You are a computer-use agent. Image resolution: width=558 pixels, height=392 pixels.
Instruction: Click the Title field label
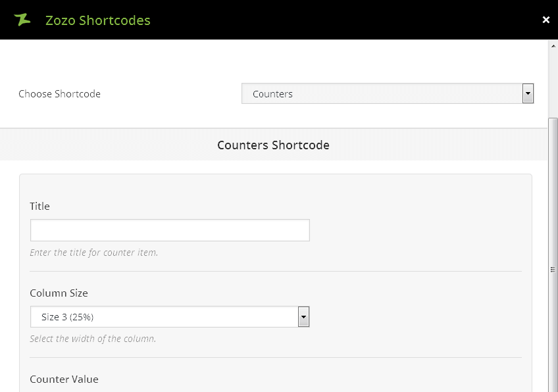click(39, 207)
